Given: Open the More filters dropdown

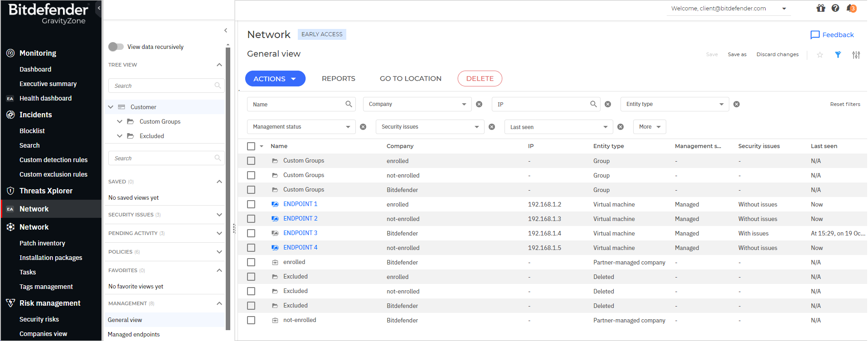Looking at the screenshot, I should coord(650,127).
